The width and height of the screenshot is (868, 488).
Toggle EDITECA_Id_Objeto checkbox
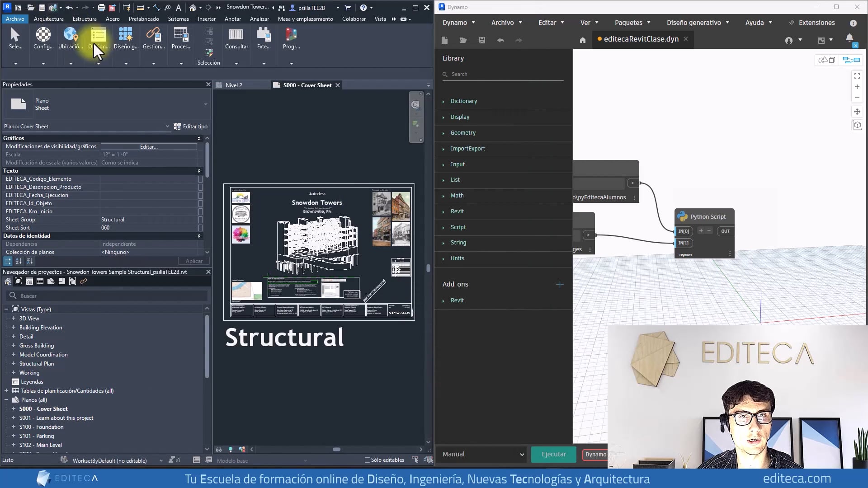(x=200, y=203)
